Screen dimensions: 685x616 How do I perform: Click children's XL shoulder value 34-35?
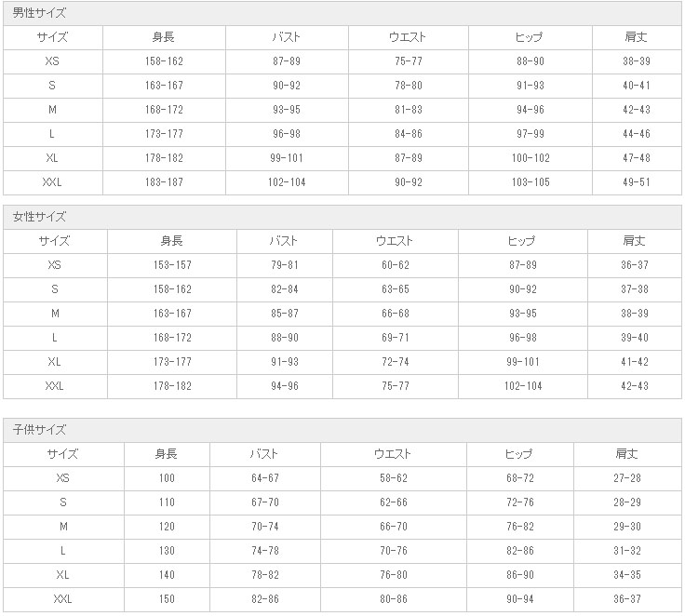pos(627,575)
